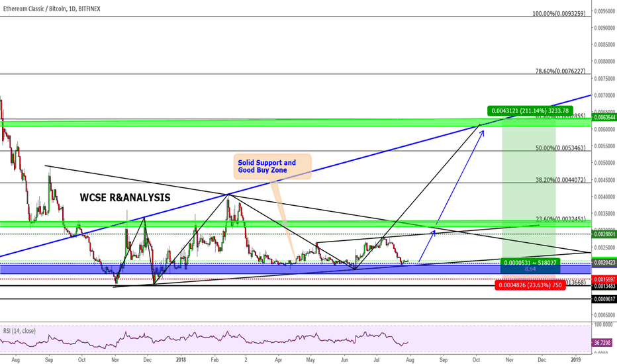Click green target label 0.0043121 (211.14%) 3233.78
Image resolution: width=617 pixels, height=364 pixels.
click(x=530, y=111)
